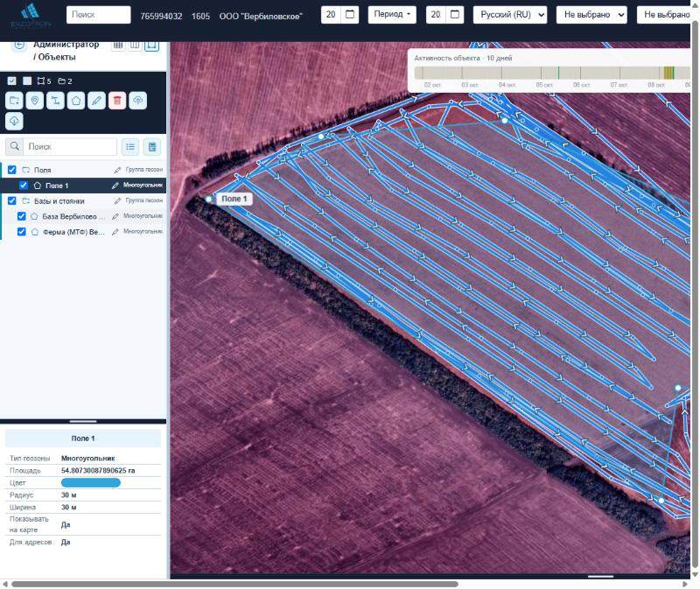Click the area value 54.80730087890625 га
The height and width of the screenshot is (589, 700).
point(98,471)
